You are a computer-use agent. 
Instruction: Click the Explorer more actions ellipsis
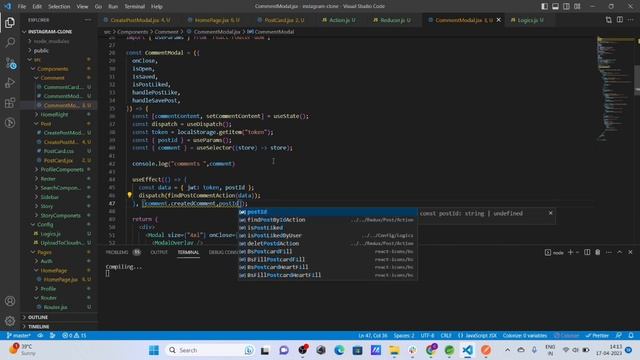pyautogui.click(x=88, y=20)
